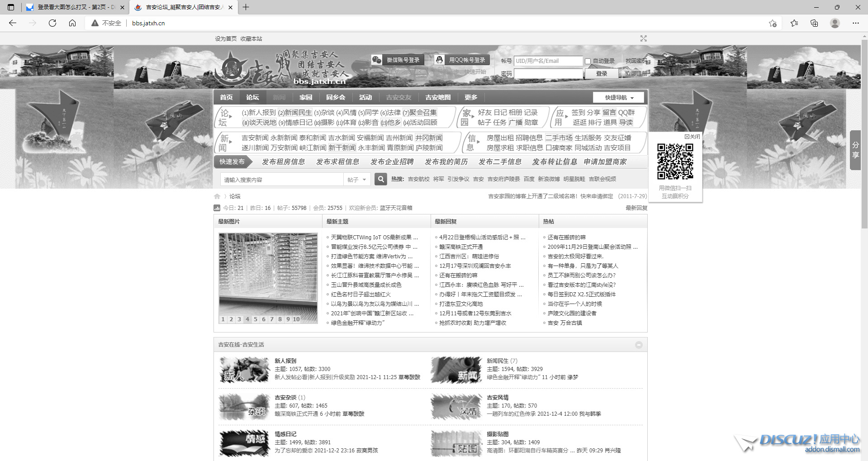Click hot search term 吉安航校
Screen dimensions: 868x461
(418, 179)
